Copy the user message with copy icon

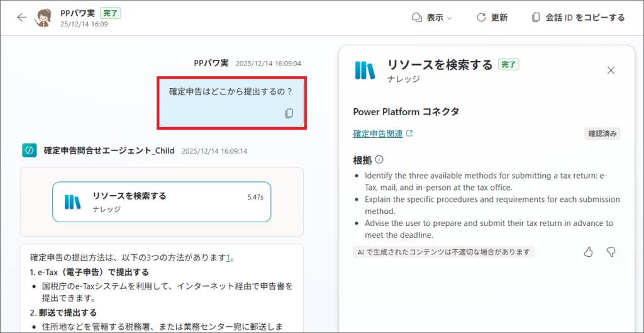289,113
